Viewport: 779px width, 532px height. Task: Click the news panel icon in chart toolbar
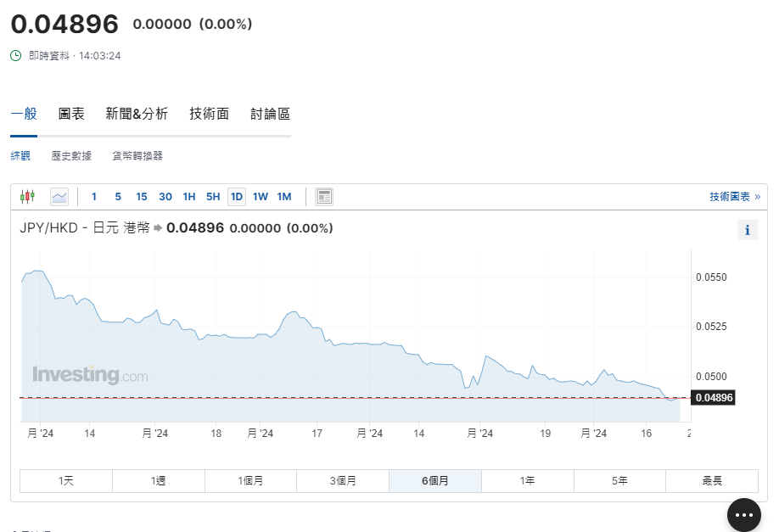[323, 197]
